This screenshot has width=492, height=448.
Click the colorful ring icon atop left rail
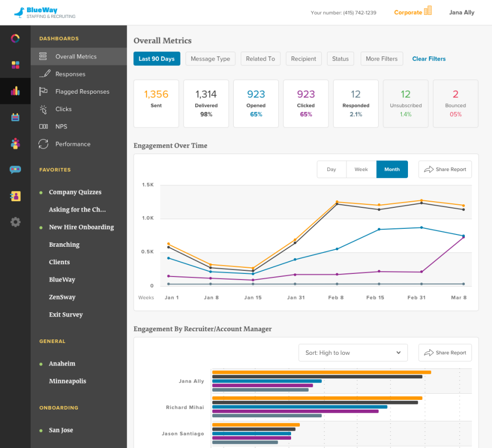(15, 38)
